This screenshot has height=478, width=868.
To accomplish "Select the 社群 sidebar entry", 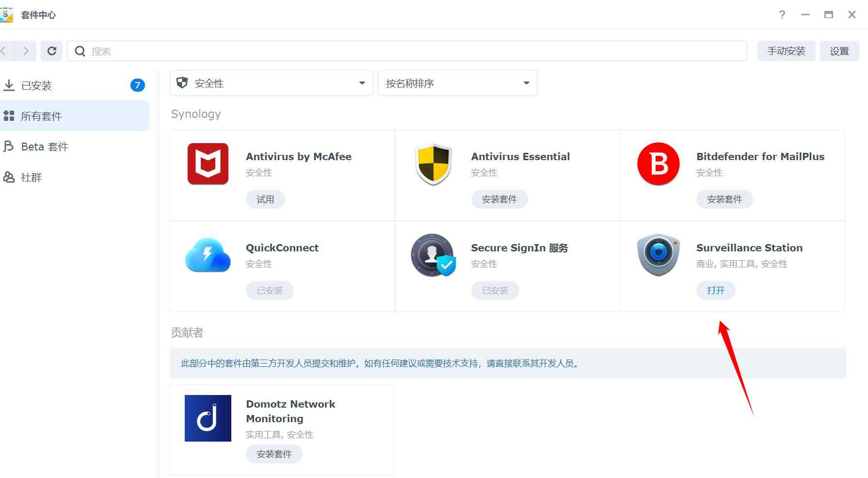I will tap(31, 177).
